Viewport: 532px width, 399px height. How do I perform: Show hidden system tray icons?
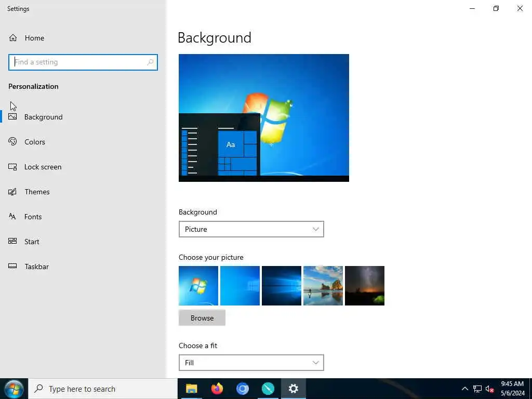[465, 389]
